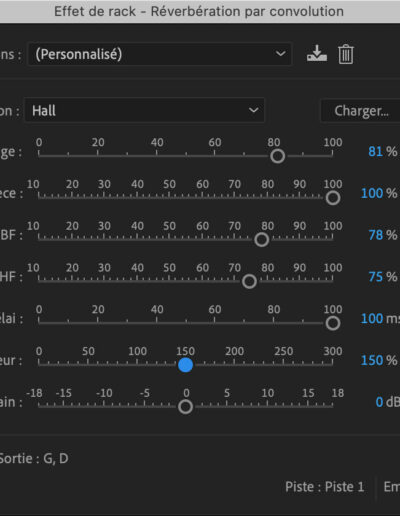This screenshot has width=400, height=516.
Task: Click the BF damping slider handle
Action: 262,240
